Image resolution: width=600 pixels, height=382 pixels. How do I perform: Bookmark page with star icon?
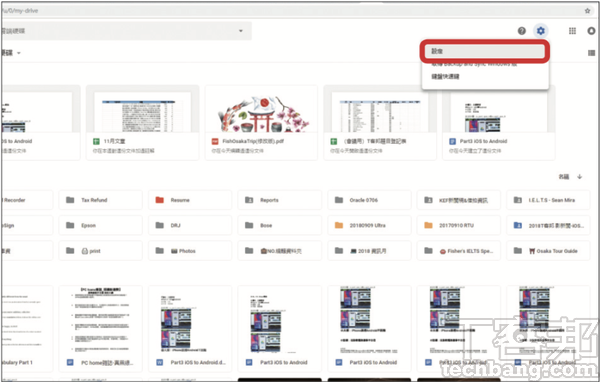(587, 11)
